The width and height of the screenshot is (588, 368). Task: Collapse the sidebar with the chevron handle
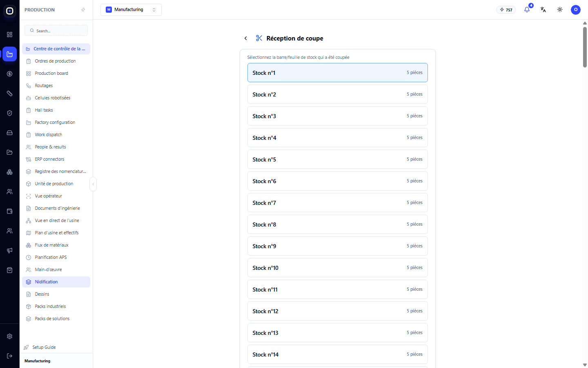point(93,184)
